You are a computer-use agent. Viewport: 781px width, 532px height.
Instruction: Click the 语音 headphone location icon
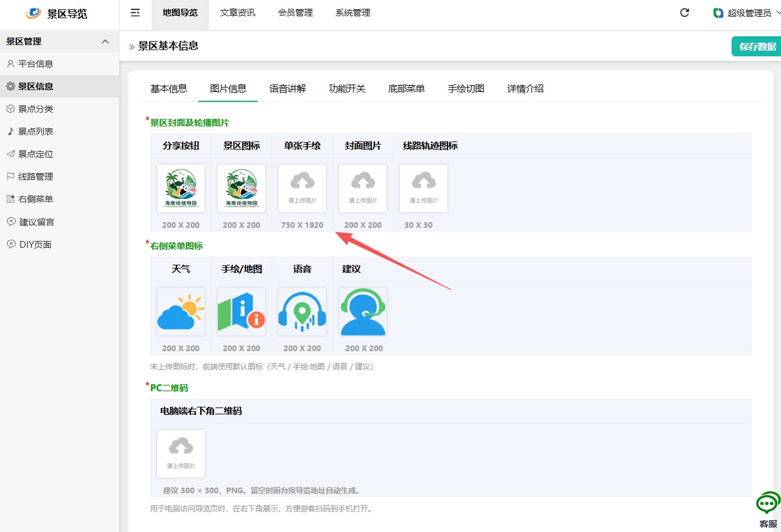(302, 312)
